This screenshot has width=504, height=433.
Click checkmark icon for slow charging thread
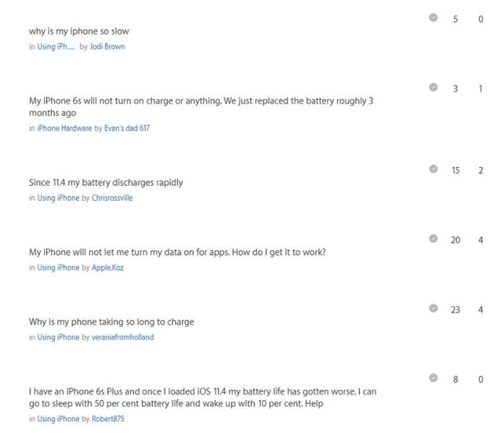tap(433, 309)
